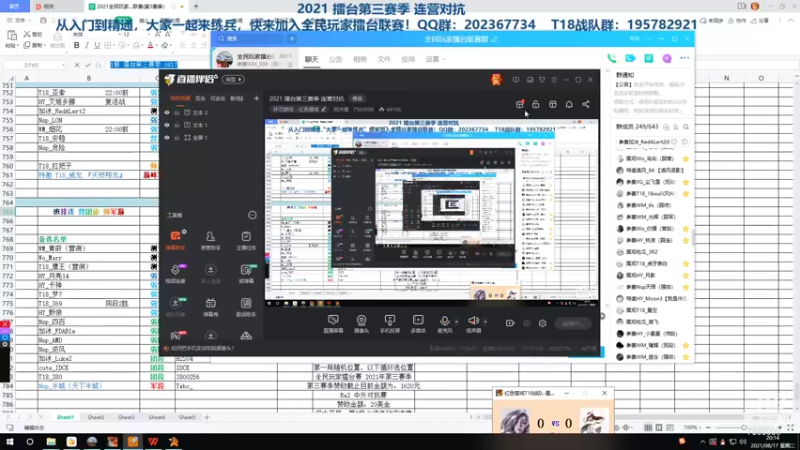Expand the microphone device dropdown arrow
This screenshot has height=450, width=800.
point(456,321)
